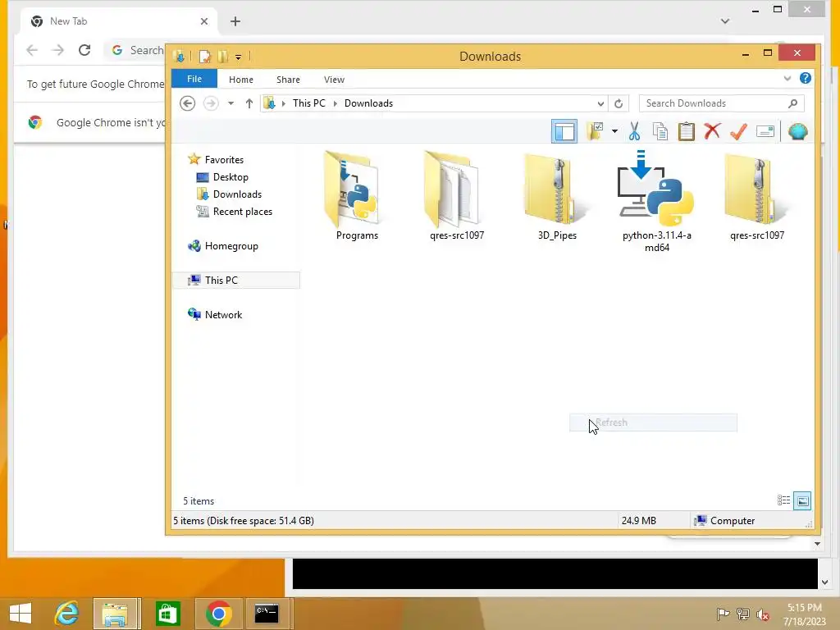Delete selected items with the red X
Image resolution: width=840 pixels, height=630 pixels.
[x=712, y=131]
